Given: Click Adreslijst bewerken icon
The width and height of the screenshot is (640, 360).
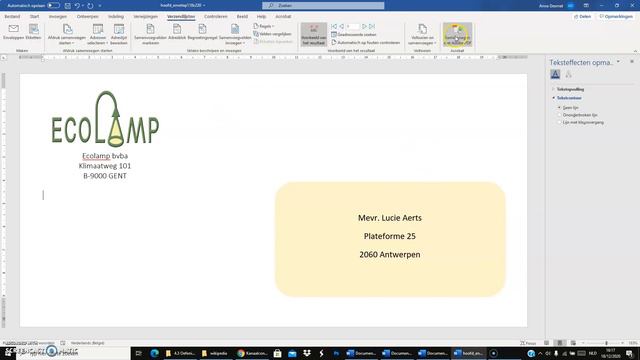Looking at the screenshot, I should click(x=119, y=34).
